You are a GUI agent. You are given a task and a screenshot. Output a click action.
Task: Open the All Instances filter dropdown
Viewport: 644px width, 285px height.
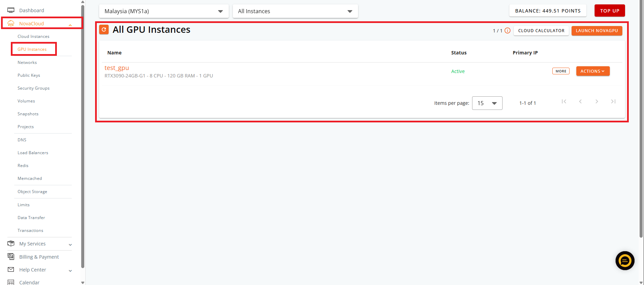tap(295, 11)
